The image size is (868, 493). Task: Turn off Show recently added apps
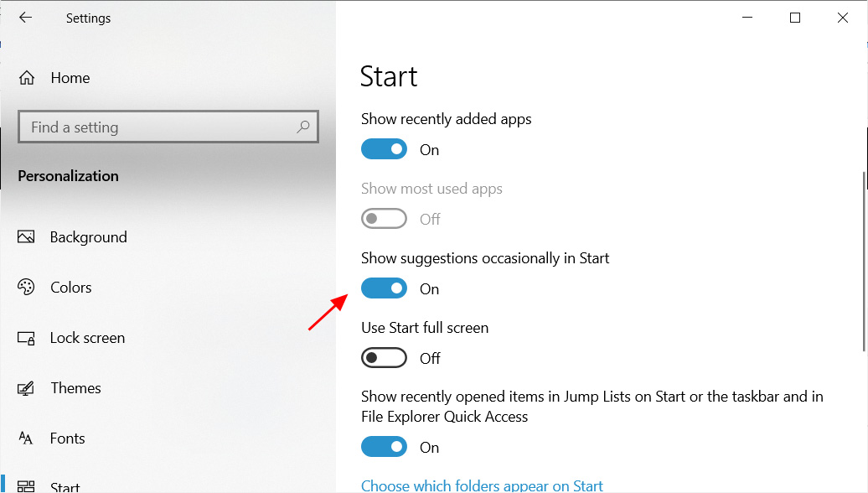(x=385, y=149)
